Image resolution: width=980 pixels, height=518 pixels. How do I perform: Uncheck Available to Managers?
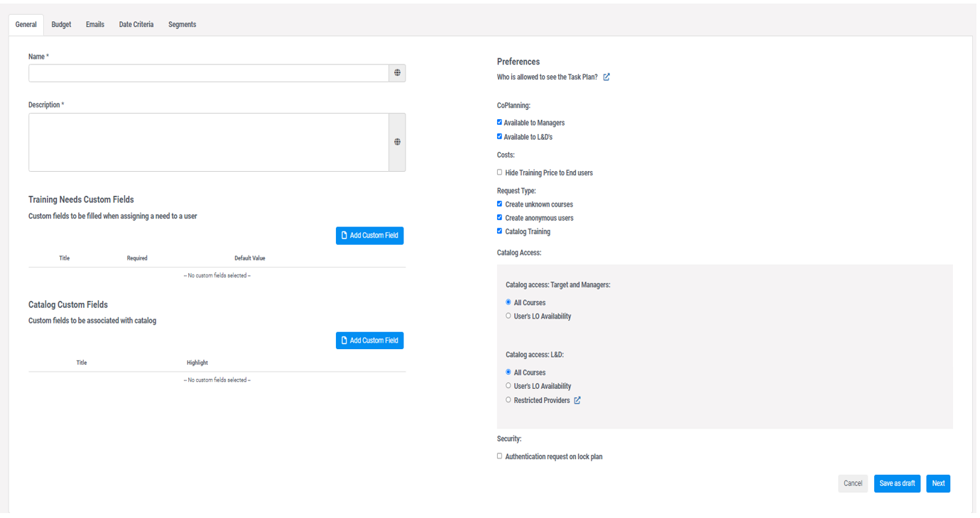499,122
